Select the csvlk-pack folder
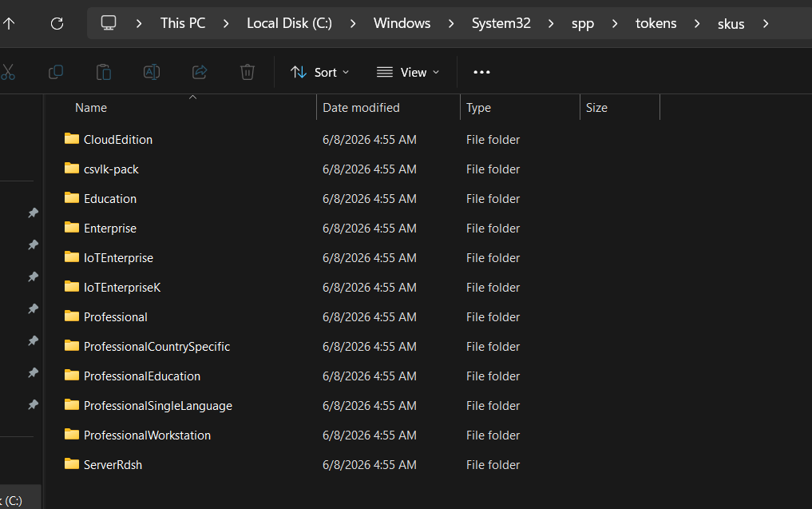The width and height of the screenshot is (812, 509). coord(111,169)
